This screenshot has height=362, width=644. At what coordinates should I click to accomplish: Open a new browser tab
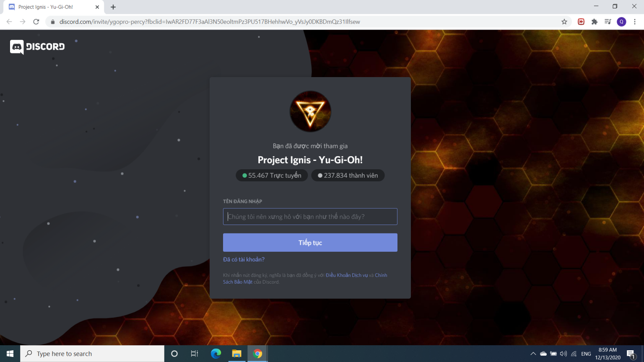113,7
